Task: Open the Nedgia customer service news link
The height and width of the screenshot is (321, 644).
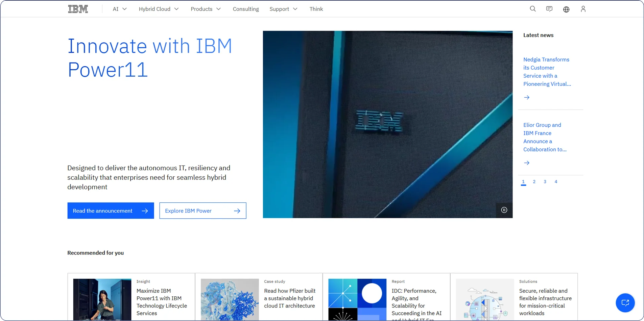Action: click(x=546, y=71)
